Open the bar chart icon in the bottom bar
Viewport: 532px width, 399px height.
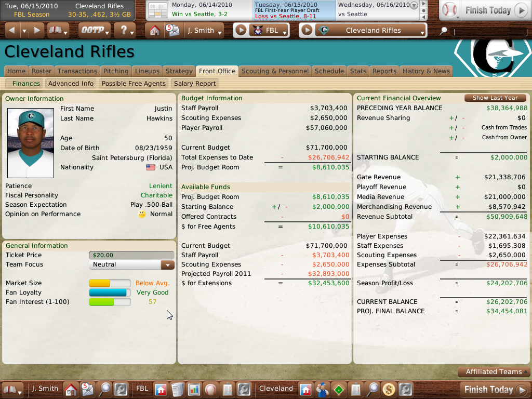194,389
